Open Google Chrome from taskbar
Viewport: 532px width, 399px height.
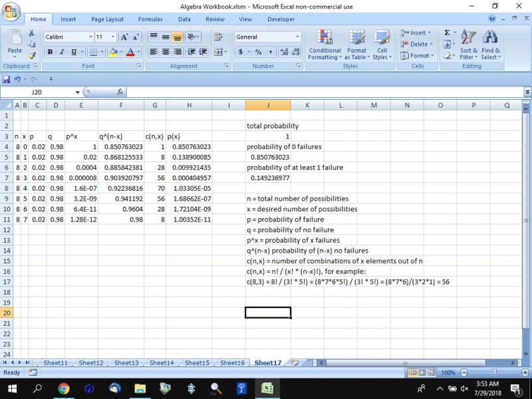pos(63,388)
